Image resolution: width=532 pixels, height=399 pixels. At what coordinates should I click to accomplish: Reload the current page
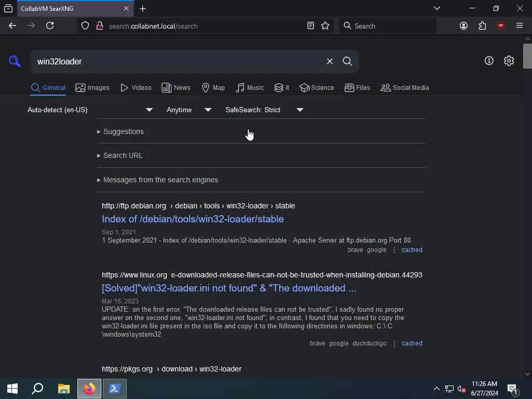pyautogui.click(x=50, y=26)
